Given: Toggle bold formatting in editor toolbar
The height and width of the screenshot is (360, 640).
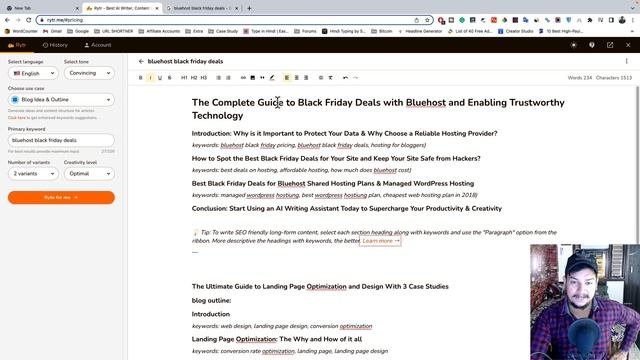Looking at the screenshot, I should (x=140, y=78).
